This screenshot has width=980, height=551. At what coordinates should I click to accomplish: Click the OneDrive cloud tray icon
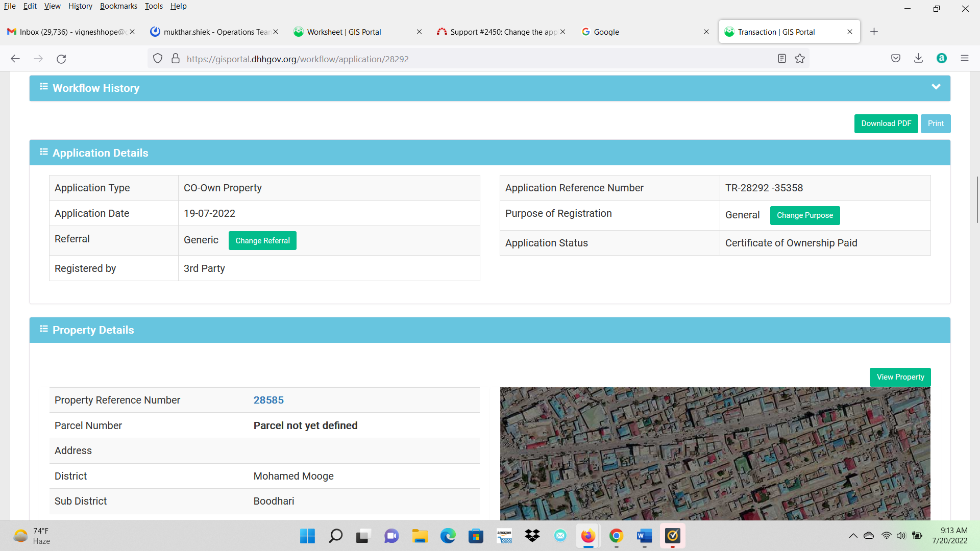[869, 536]
